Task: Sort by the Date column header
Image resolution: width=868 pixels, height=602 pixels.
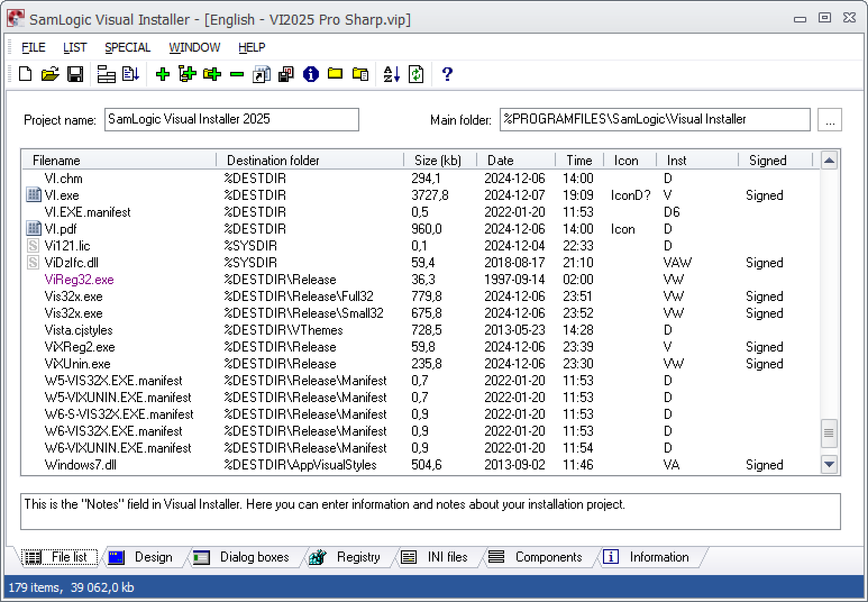Action: tap(516, 160)
